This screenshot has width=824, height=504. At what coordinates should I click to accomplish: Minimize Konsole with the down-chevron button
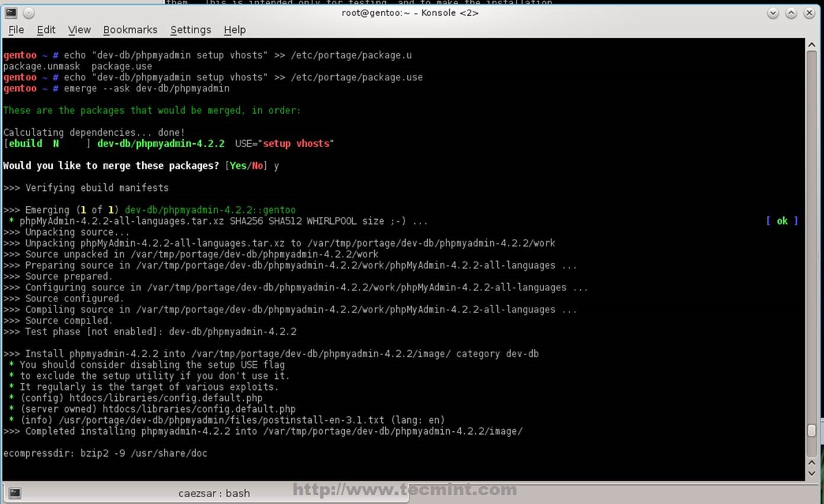(x=772, y=12)
